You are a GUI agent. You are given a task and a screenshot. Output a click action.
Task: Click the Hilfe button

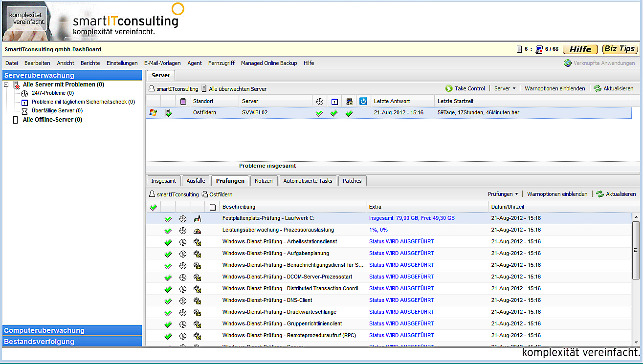click(580, 49)
